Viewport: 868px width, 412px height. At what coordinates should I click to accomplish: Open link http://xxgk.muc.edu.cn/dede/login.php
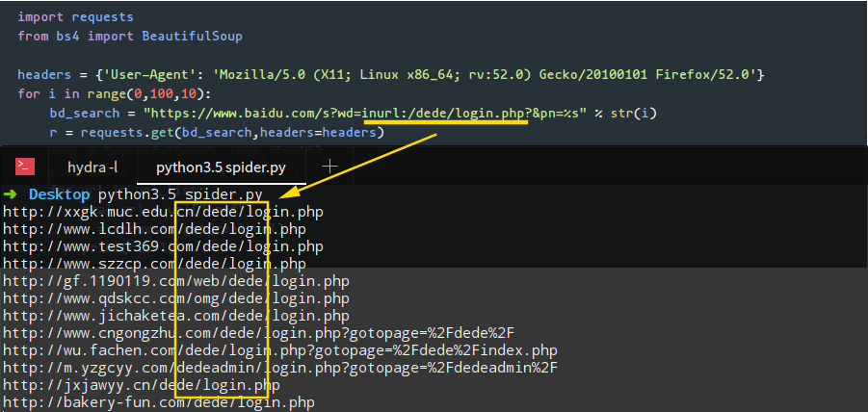164,212
